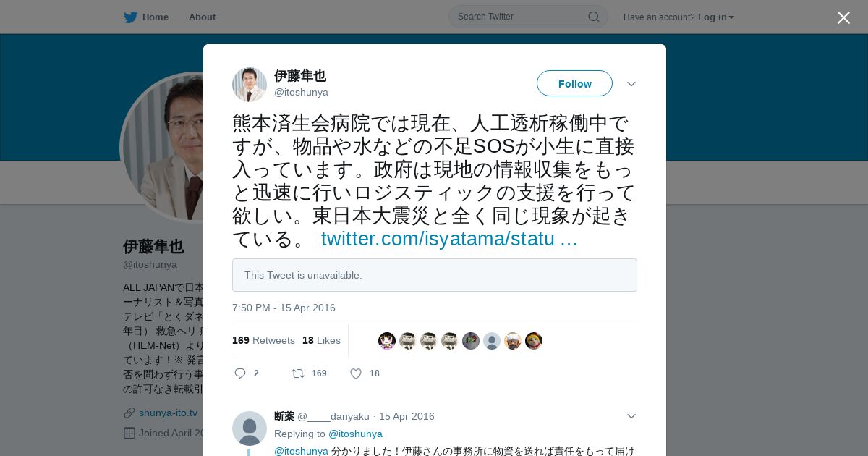The image size is (868, 456).
Task: Click into the Search Twitter field
Action: coord(521,17)
